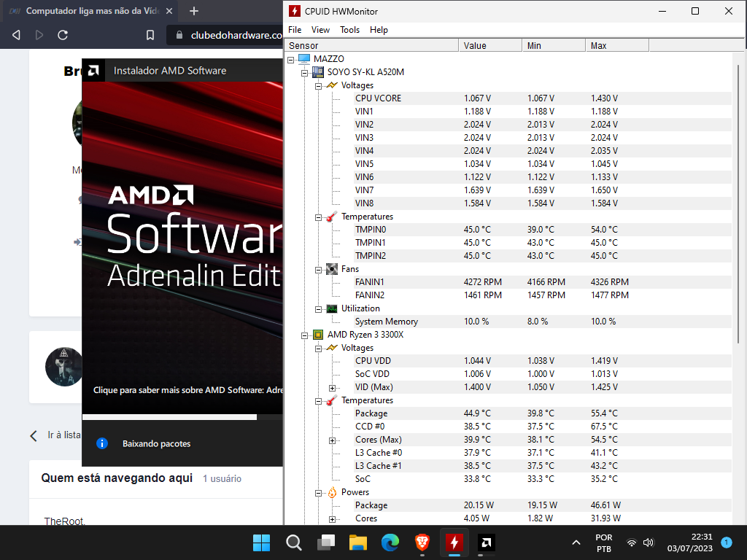
Task: Open File Explorer from taskbar
Action: pos(357,542)
